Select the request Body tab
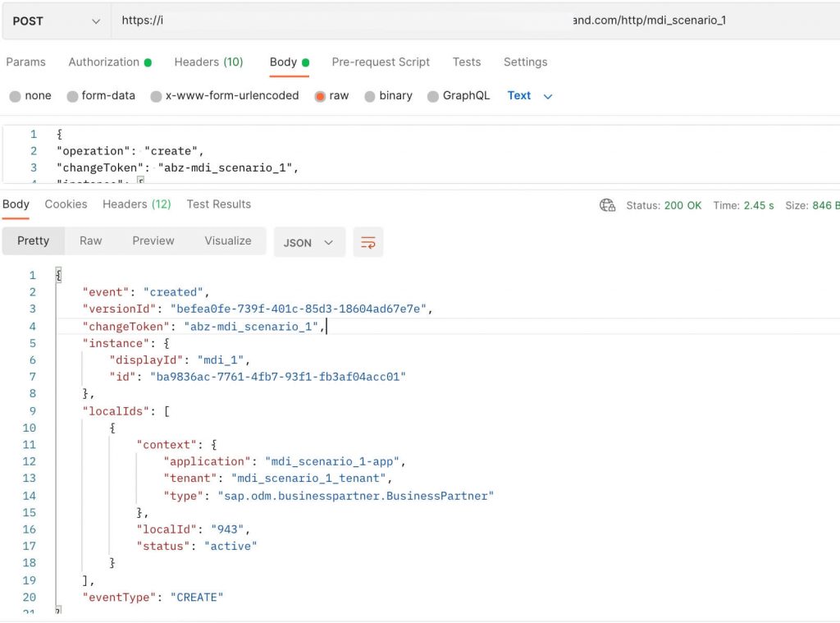840x623 pixels. pos(290,62)
